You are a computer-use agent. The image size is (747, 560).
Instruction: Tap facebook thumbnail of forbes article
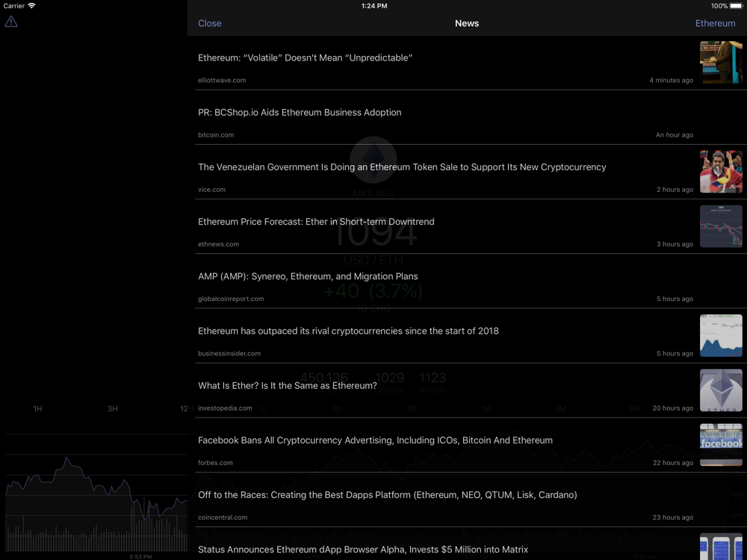pos(721,445)
